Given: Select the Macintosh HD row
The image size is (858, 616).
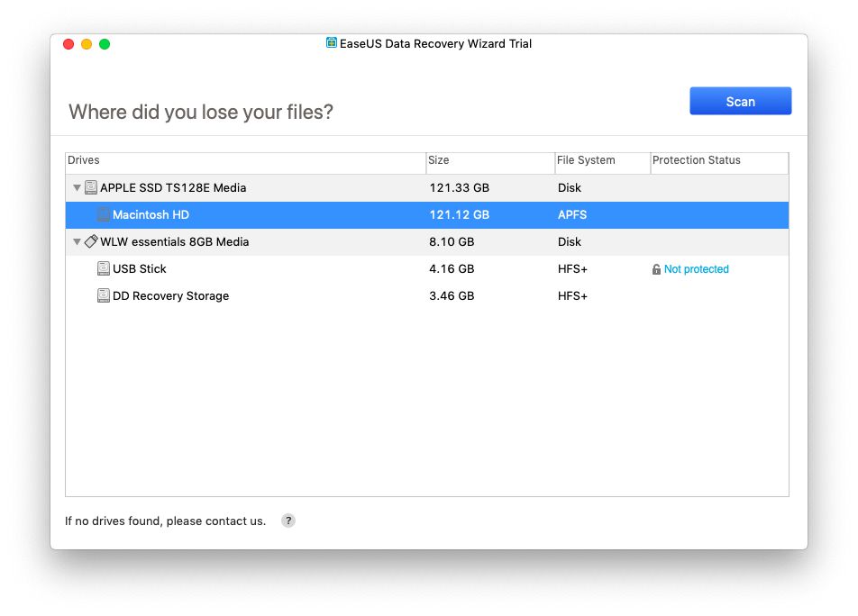Looking at the screenshot, I should [427, 215].
